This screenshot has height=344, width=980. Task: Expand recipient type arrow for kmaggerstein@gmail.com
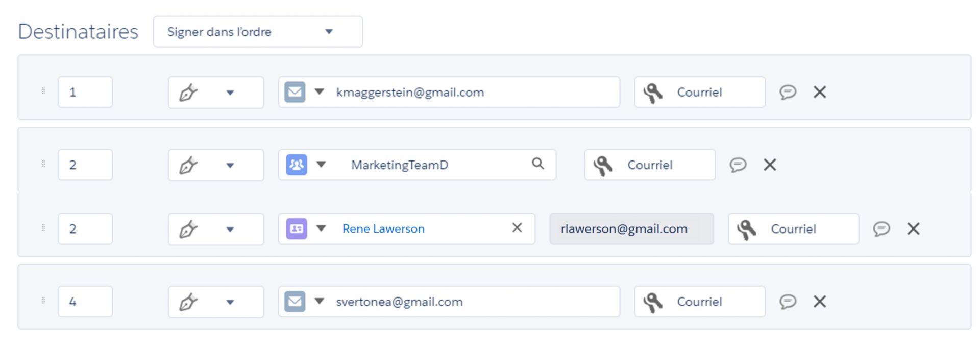pyautogui.click(x=320, y=92)
